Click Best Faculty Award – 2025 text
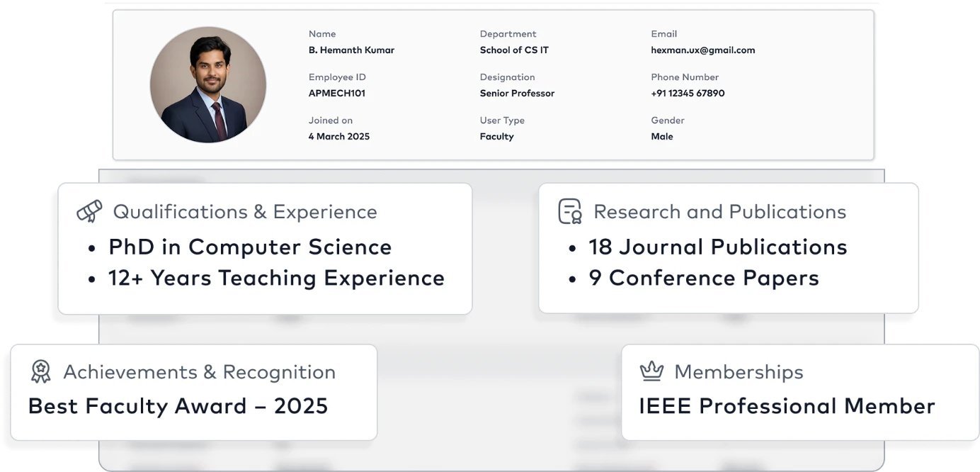The width and height of the screenshot is (980, 472). [178, 407]
